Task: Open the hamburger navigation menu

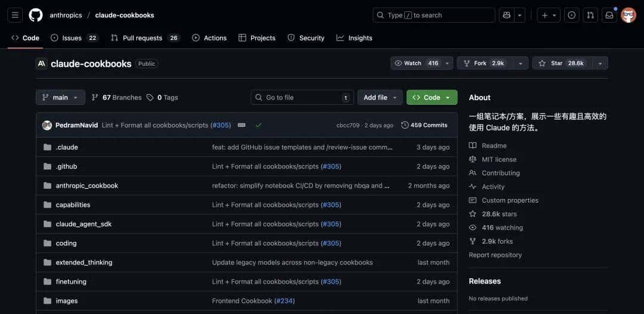Action: tap(15, 15)
